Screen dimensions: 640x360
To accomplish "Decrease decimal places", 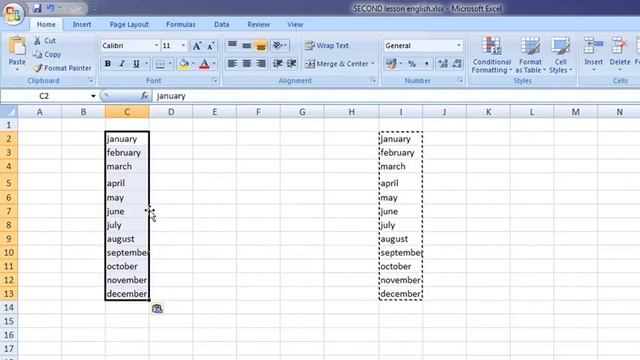I will [x=457, y=64].
